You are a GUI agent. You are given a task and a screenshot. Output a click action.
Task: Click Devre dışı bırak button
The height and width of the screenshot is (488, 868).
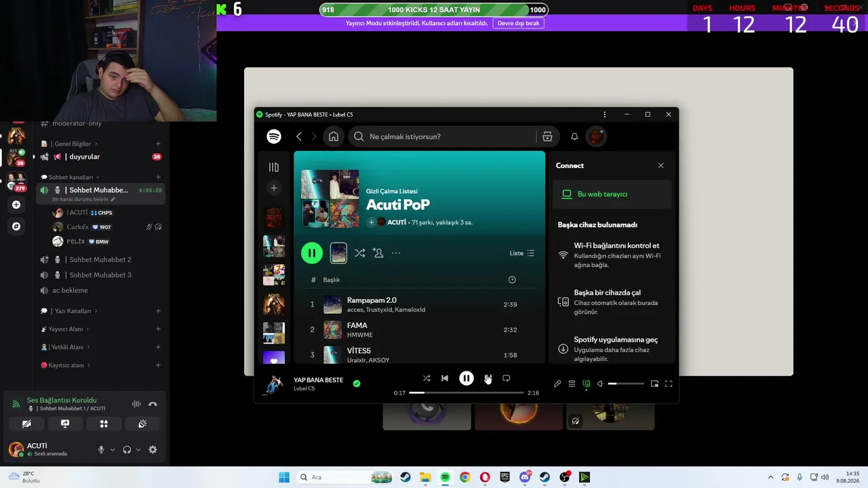(519, 23)
